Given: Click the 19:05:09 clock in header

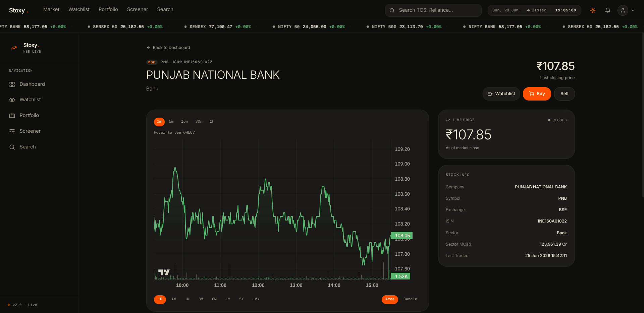Looking at the screenshot, I should pos(566,10).
